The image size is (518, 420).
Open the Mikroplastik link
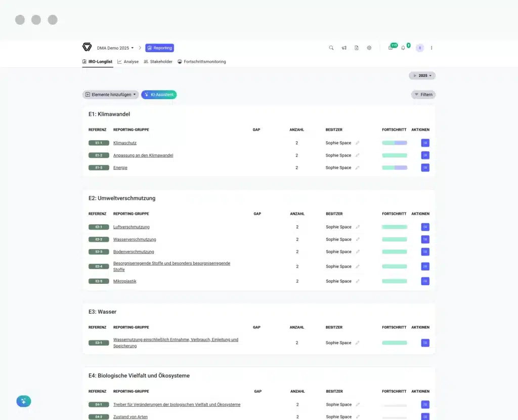click(125, 281)
